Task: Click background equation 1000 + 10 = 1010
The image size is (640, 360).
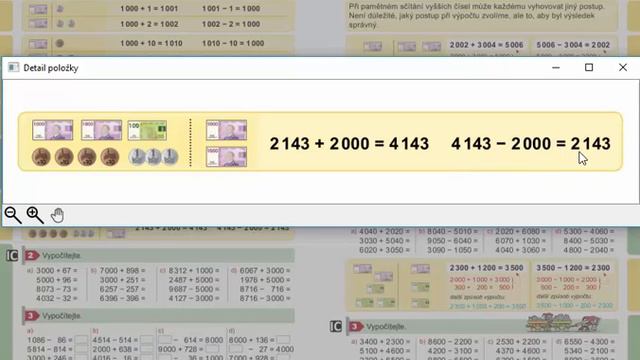Action: click(x=151, y=43)
